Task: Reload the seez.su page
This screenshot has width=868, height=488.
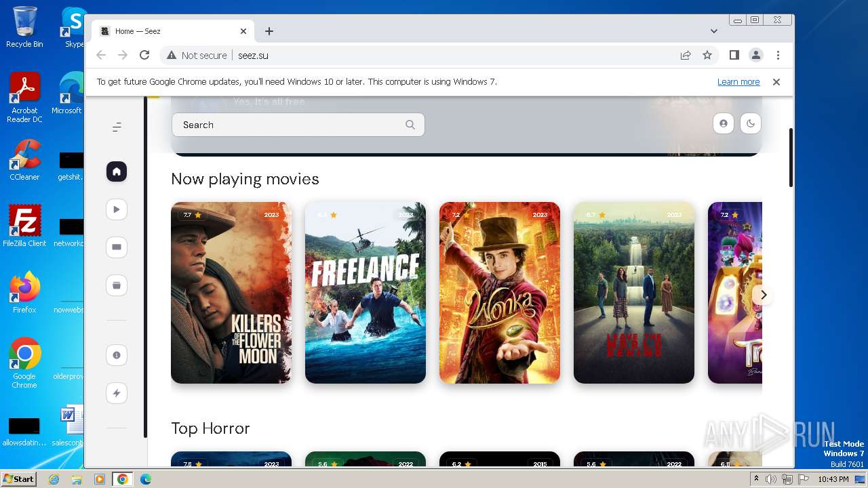Action: click(x=144, y=56)
